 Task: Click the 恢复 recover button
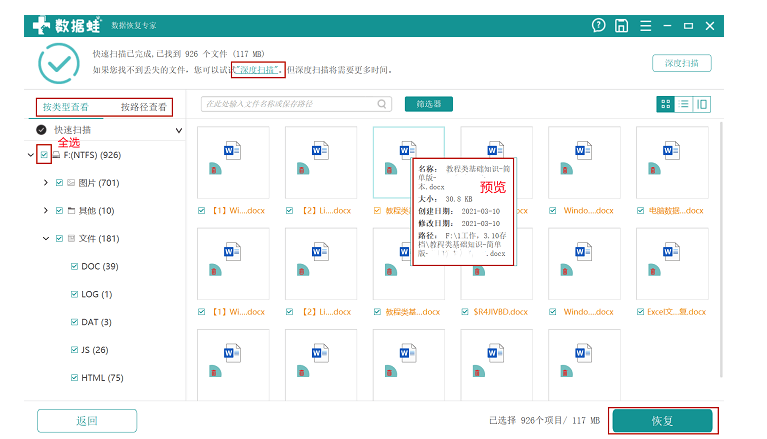coord(663,420)
